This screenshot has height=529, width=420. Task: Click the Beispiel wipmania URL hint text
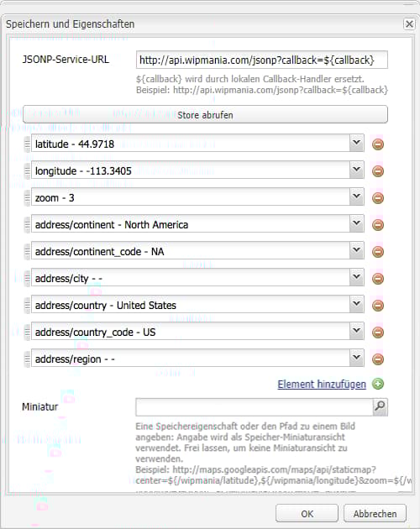[x=262, y=90]
